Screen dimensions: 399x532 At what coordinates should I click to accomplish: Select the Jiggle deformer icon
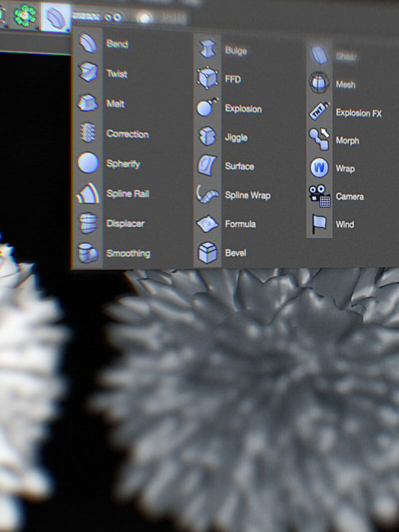207,136
